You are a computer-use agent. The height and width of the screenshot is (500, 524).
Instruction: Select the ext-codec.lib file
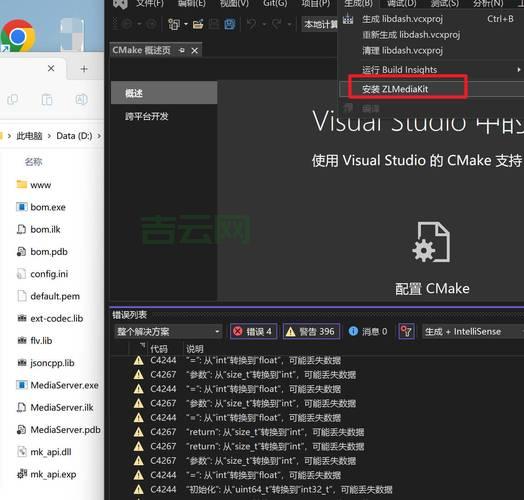[x=56, y=319]
